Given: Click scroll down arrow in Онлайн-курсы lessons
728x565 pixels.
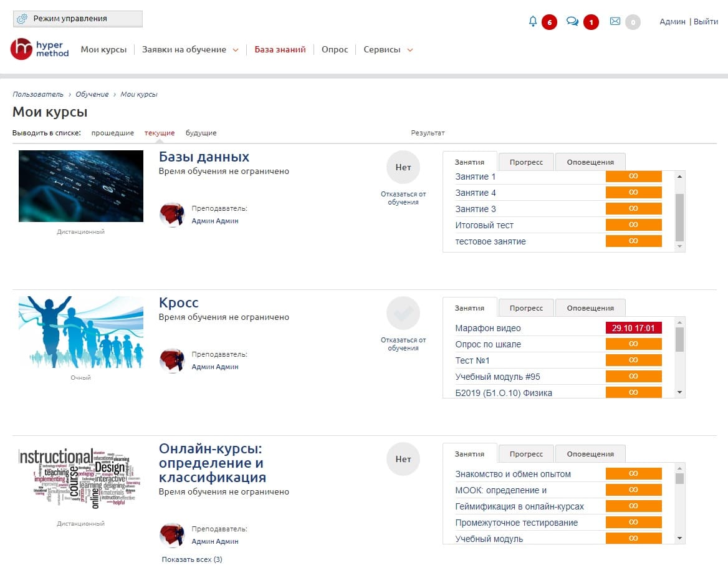Looking at the screenshot, I should point(680,539).
